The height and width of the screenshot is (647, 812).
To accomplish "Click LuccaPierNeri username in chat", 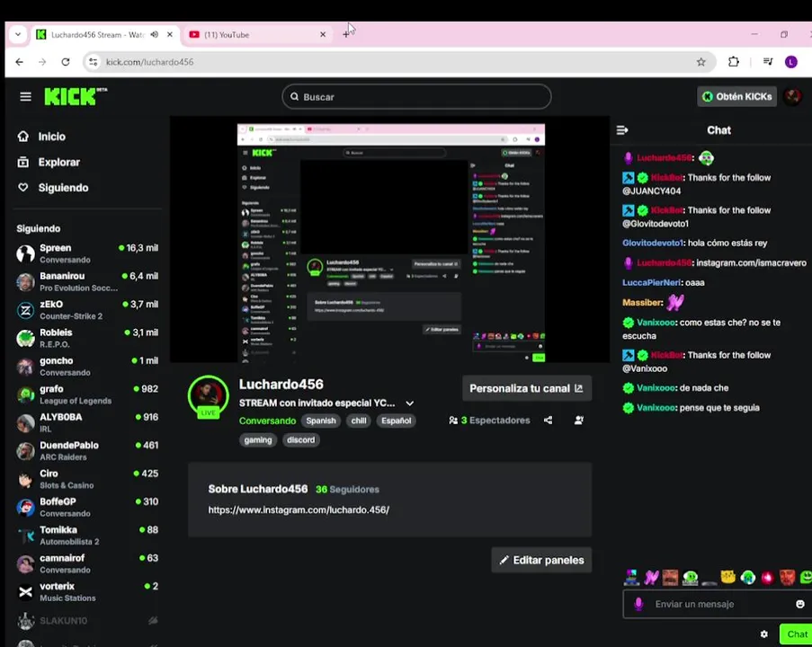I will [651, 282].
